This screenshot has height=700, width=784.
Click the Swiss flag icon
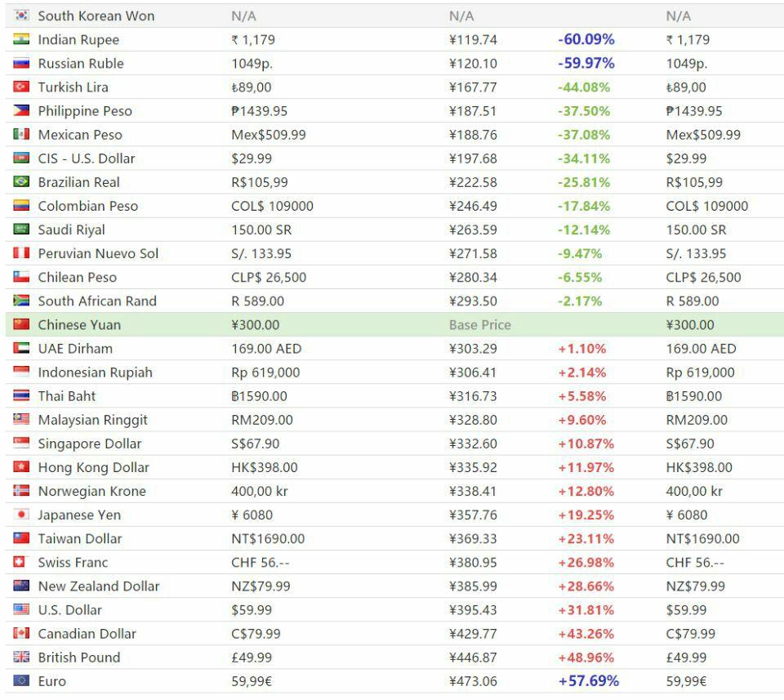pos(22,562)
